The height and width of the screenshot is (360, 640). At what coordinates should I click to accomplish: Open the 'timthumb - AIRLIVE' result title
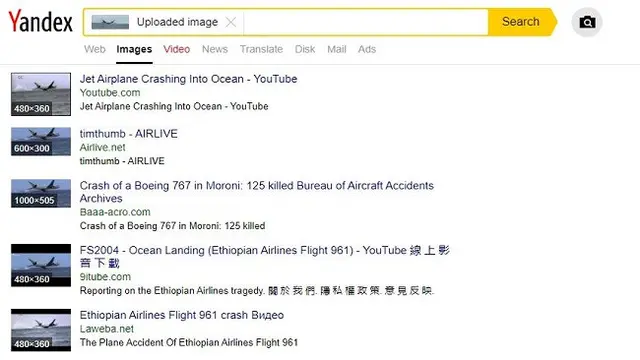click(129, 133)
